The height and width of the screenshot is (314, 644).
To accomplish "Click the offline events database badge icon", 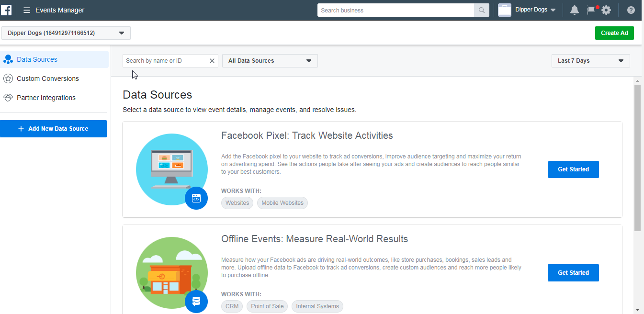I will coord(196,302).
